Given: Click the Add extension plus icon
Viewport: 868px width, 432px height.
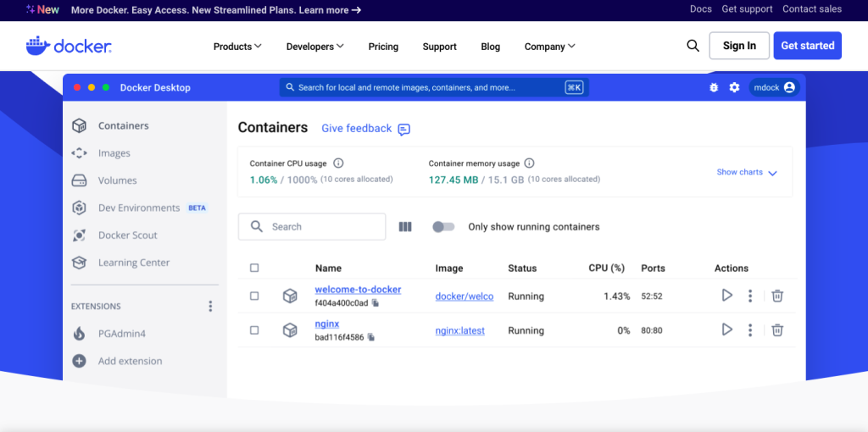Looking at the screenshot, I should pyautogui.click(x=79, y=361).
